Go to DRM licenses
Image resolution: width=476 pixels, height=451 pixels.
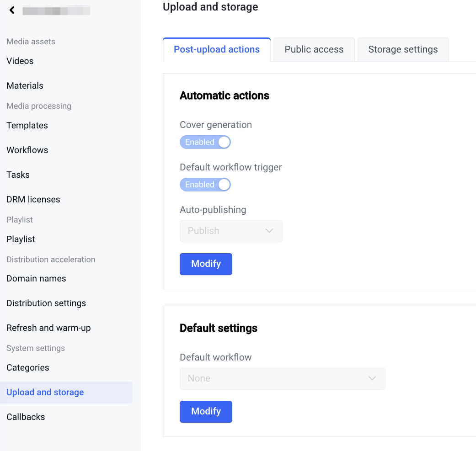point(33,200)
